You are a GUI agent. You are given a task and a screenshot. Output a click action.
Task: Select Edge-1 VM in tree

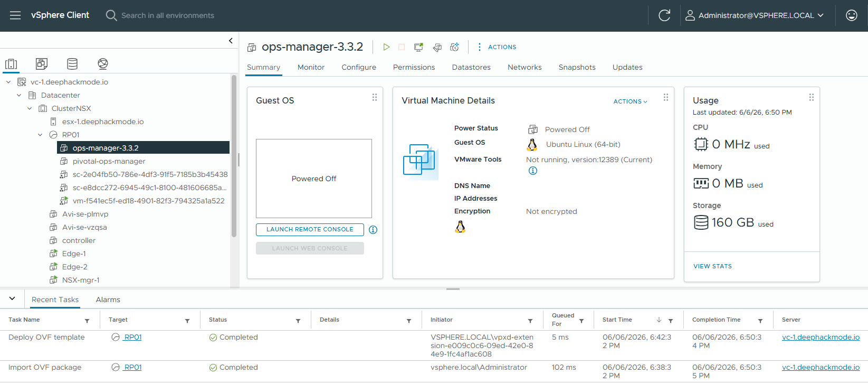point(74,254)
